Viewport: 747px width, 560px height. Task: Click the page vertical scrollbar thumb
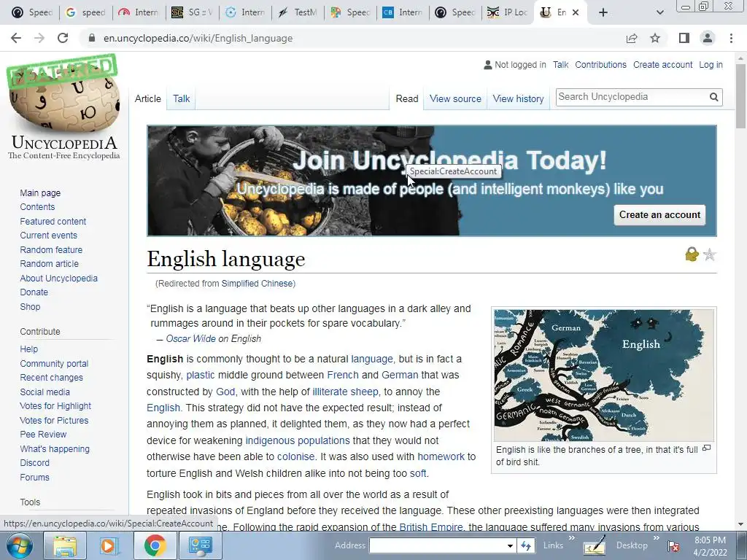740,96
